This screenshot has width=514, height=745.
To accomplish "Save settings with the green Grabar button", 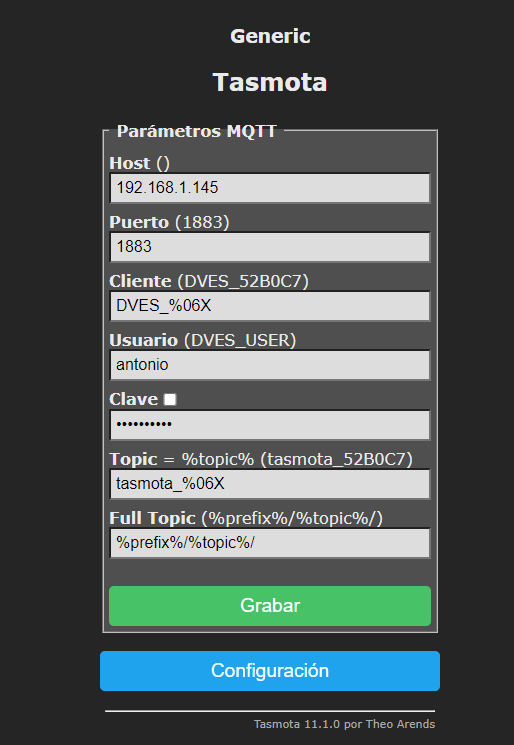I will 270,606.
